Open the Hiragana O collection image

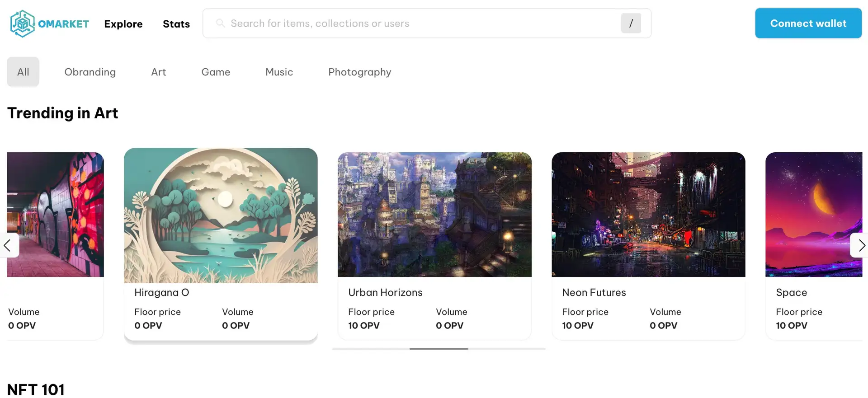221,215
